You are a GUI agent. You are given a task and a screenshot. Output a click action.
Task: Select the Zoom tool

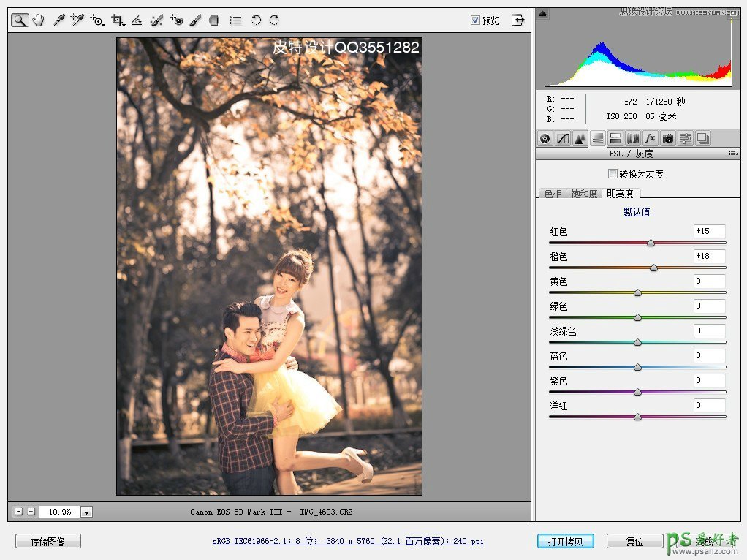20,20
